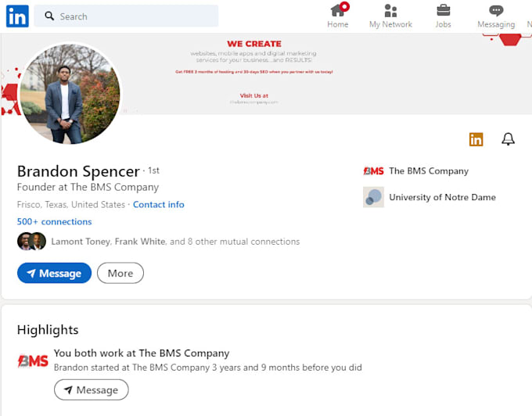Click the BMS logo in Highlights
Screen dimensions: 532x416
(33, 360)
